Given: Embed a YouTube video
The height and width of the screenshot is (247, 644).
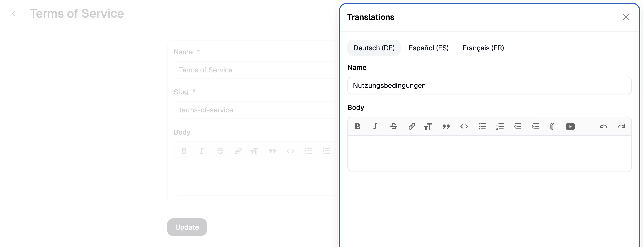Looking at the screenshot, I should coord(570,126).
